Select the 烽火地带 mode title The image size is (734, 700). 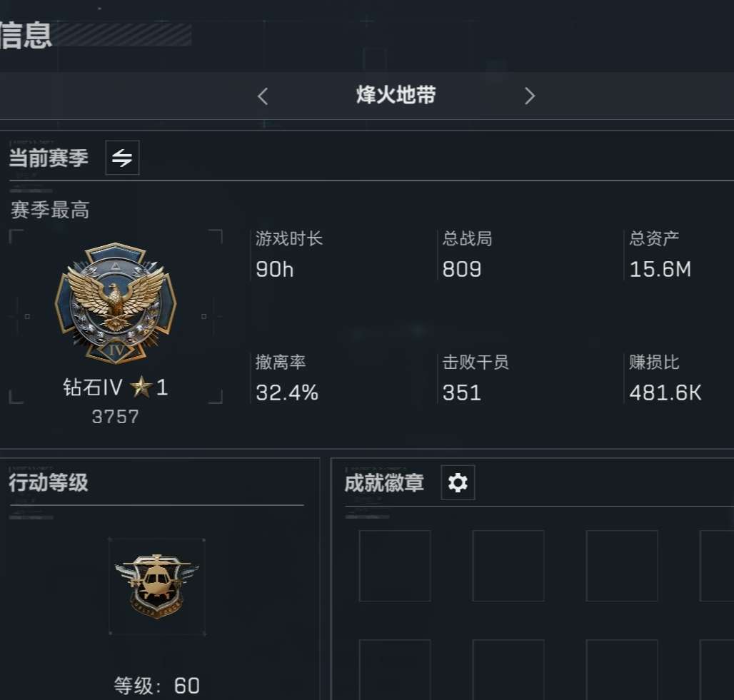click(x=396, y=95)
